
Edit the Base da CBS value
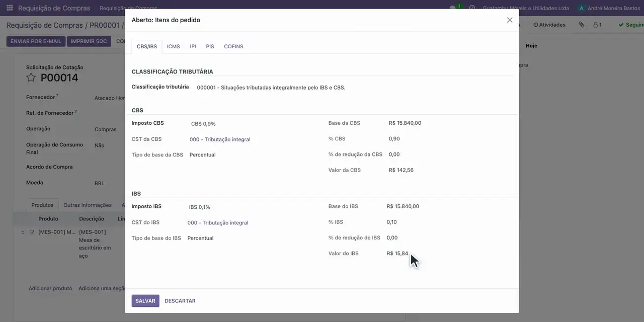coord(405,123)
